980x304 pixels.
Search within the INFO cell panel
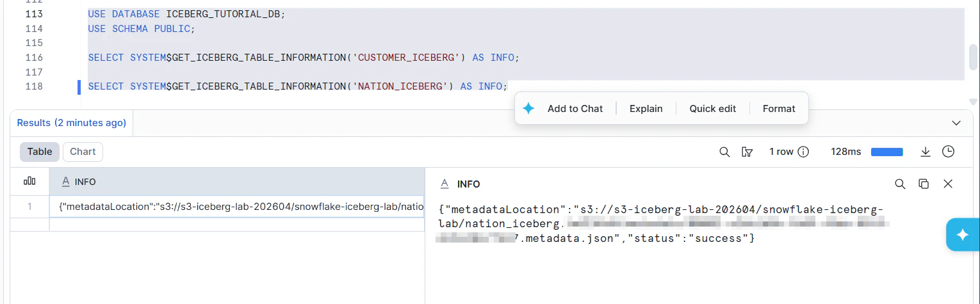coord(900,184)
